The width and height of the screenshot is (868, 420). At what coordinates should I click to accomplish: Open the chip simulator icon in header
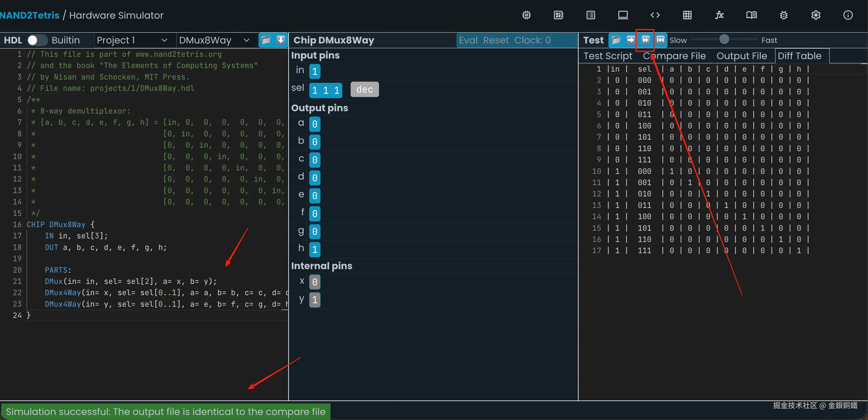526,15
